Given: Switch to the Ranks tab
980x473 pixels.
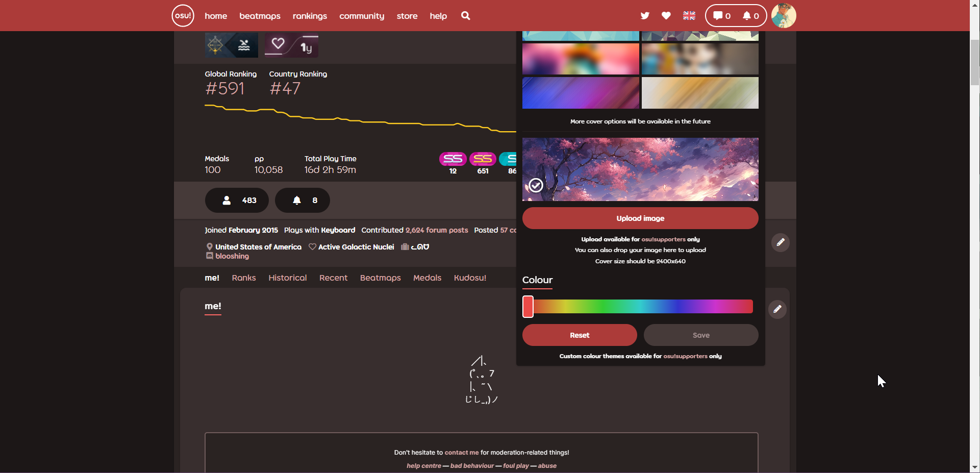Looking at the screenshot, I should coord(244,278).
